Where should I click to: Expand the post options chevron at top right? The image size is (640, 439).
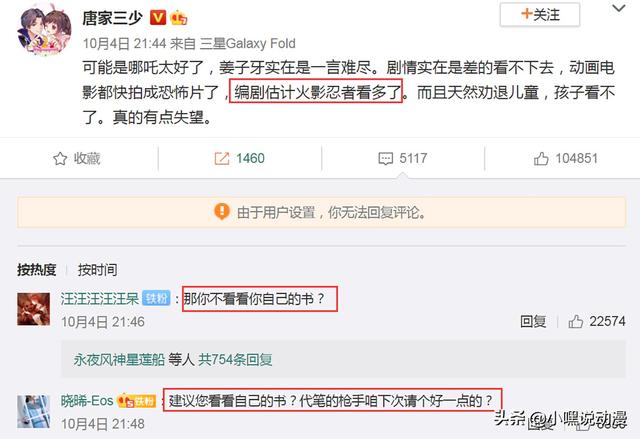(x=619, y=8)
